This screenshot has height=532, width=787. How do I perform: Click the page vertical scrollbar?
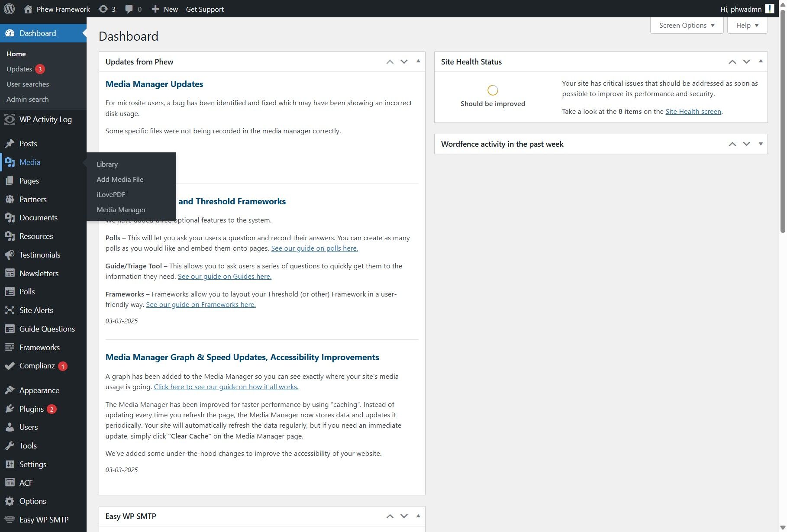tap(783, 121)
